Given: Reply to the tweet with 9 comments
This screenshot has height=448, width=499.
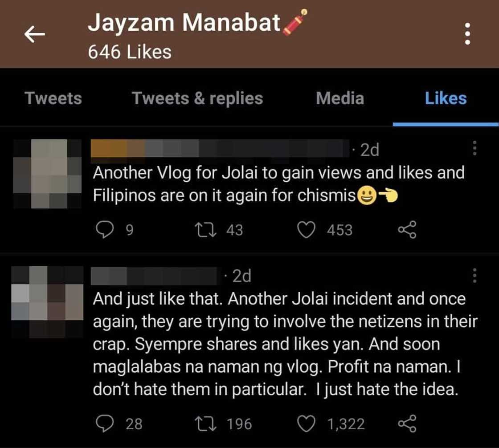Looking at the screenshot, I should [x=105, y=230].
